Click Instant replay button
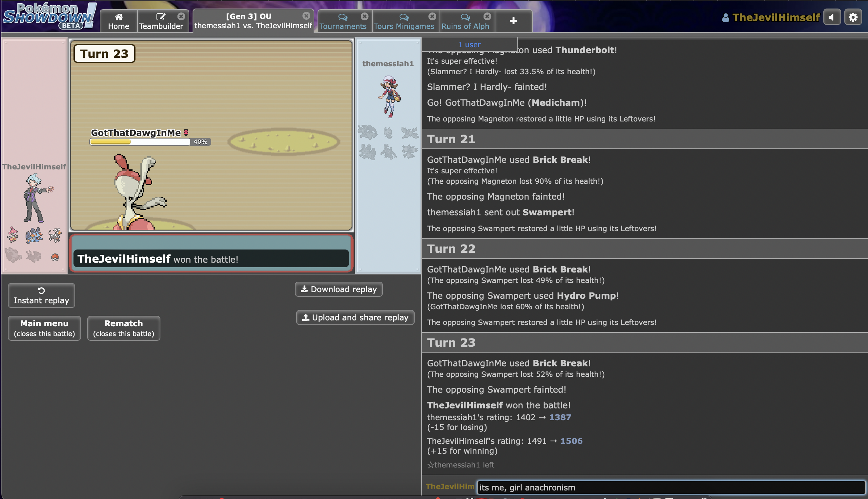Image resolution: width=868 pixels, height=499 pixels. pyautogui.click(x=41, y=295)
